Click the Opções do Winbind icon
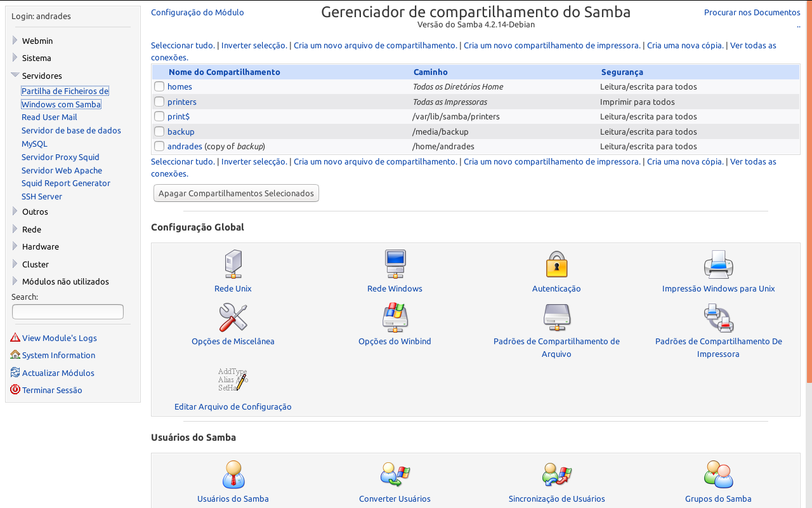Image resolution: width=812 pixels, height=508 pixels. [x=395, y=317]
